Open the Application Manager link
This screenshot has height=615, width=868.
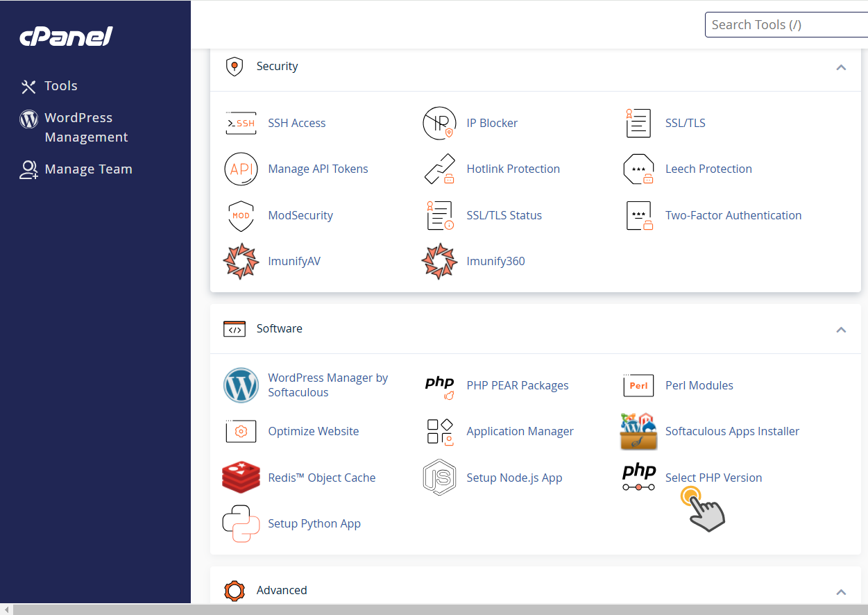pyautogui.click(x=520, y=431)
